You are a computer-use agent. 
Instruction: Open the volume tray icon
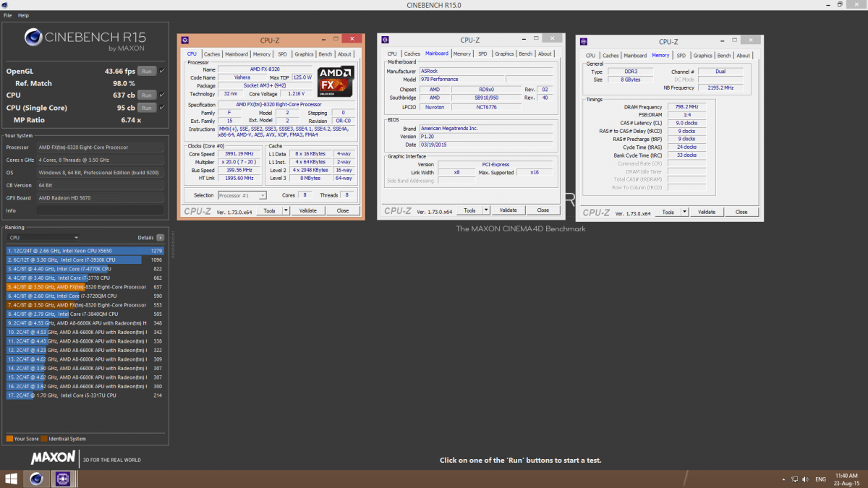click(x=806, y=479)
